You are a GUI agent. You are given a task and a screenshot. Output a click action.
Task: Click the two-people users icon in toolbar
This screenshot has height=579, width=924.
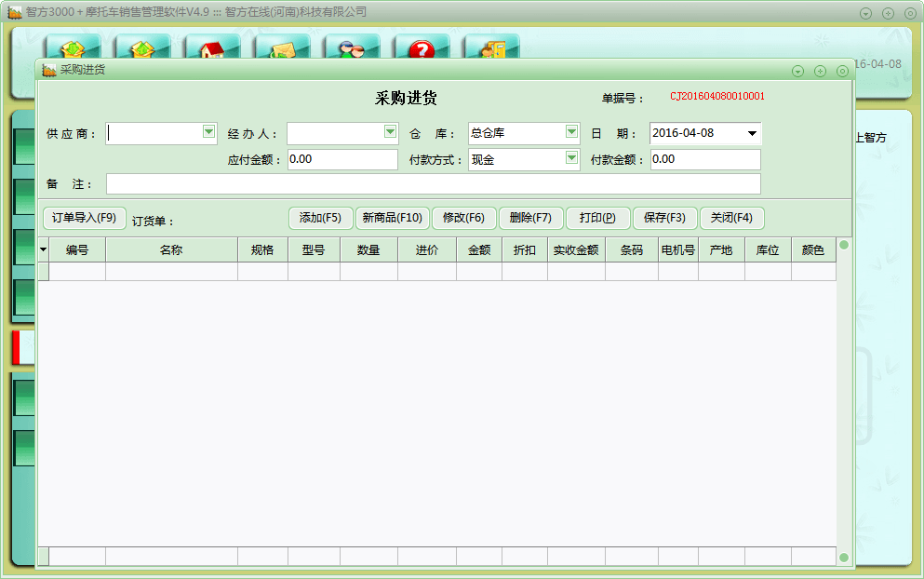tap(352, 48)
